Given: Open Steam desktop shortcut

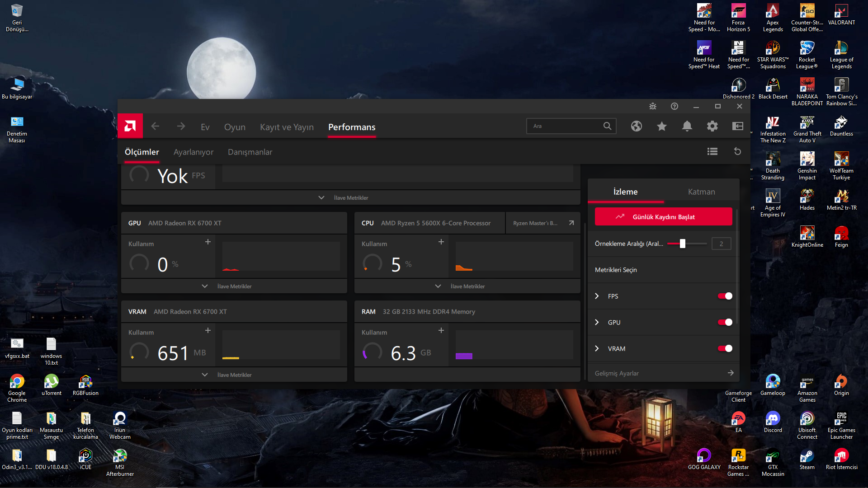Looking at the screenshot, I should pyautogui.click(x=807, y=460).
